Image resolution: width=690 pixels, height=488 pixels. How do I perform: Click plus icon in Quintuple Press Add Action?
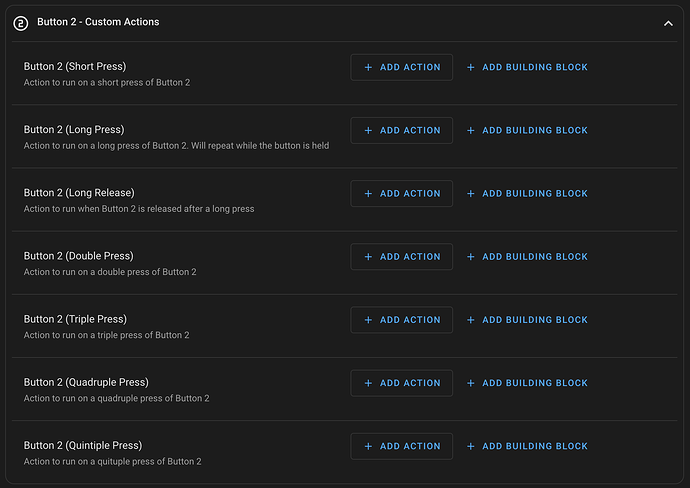click(x=368, y=446)
